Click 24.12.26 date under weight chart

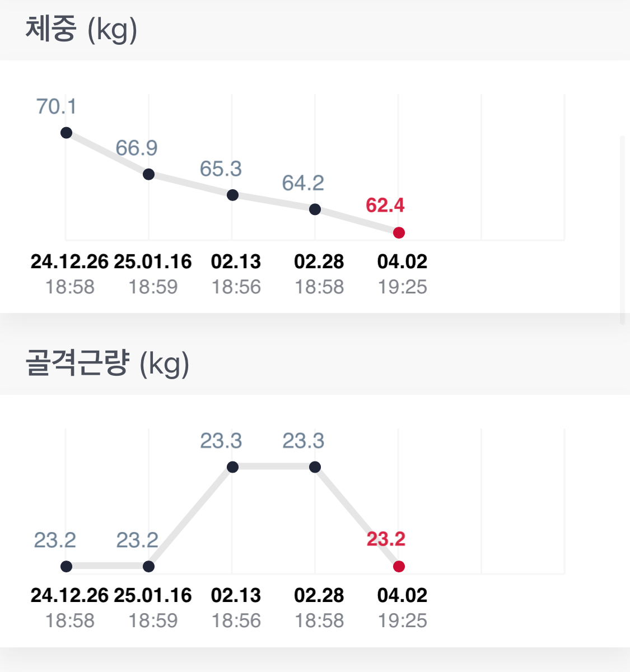coord(69,262)
